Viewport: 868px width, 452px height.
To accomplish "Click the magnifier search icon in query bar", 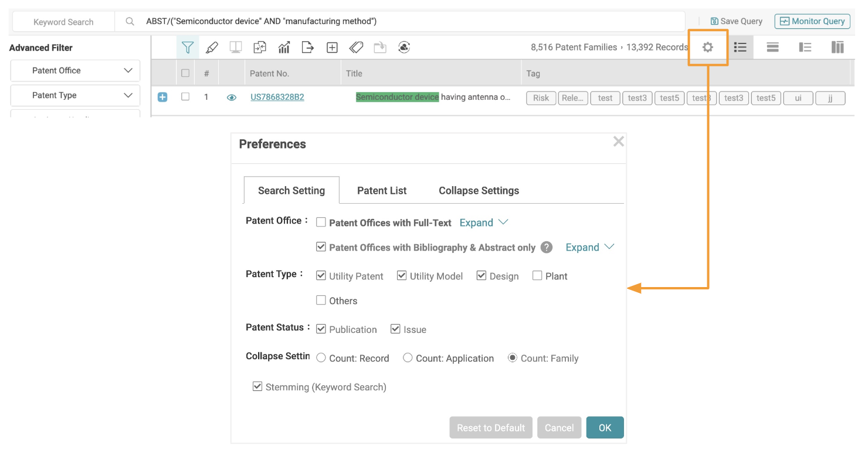I will [x=130, y=21].
